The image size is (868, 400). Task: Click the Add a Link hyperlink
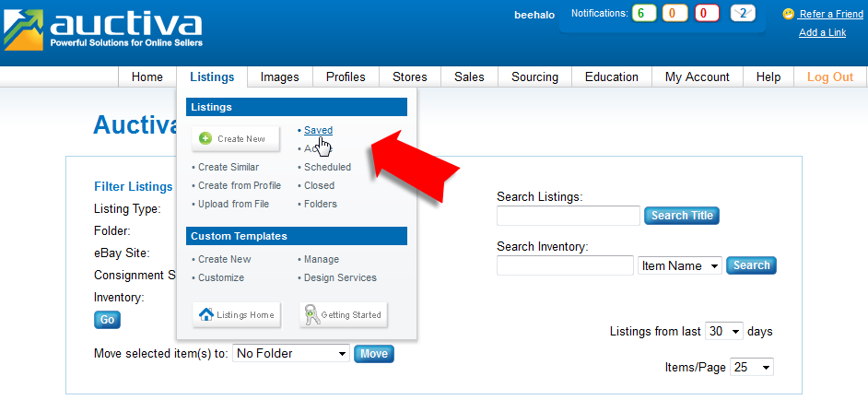pos(822,33)
